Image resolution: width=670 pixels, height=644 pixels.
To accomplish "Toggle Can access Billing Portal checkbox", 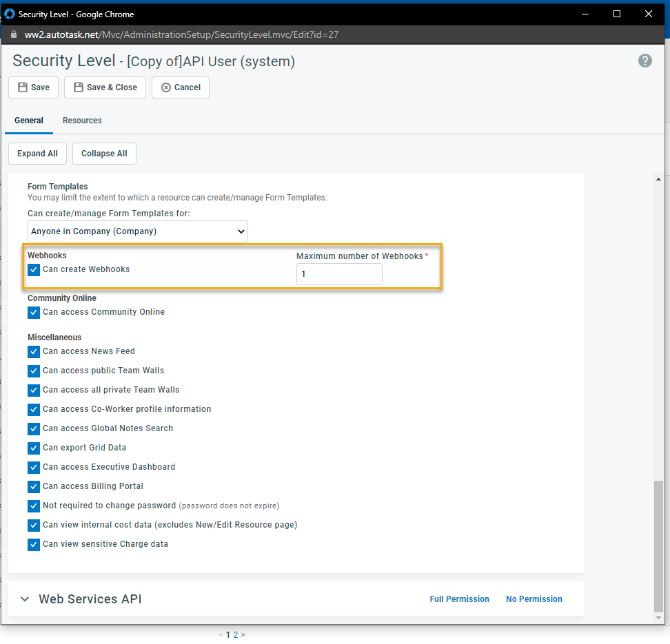I will point(34,486).
